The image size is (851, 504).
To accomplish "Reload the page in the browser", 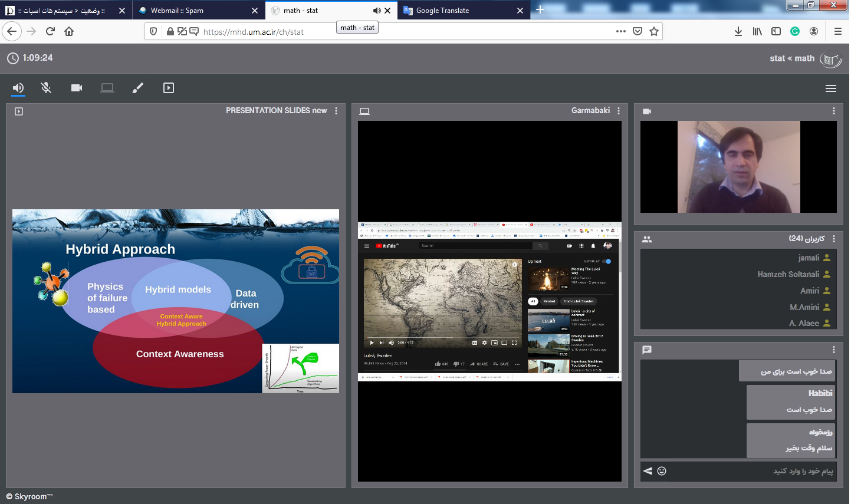I will pos(50,31).
